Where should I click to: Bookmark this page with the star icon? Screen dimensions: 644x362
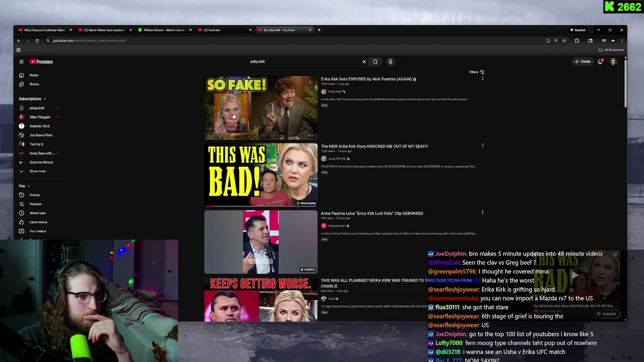tap(564, 41)
